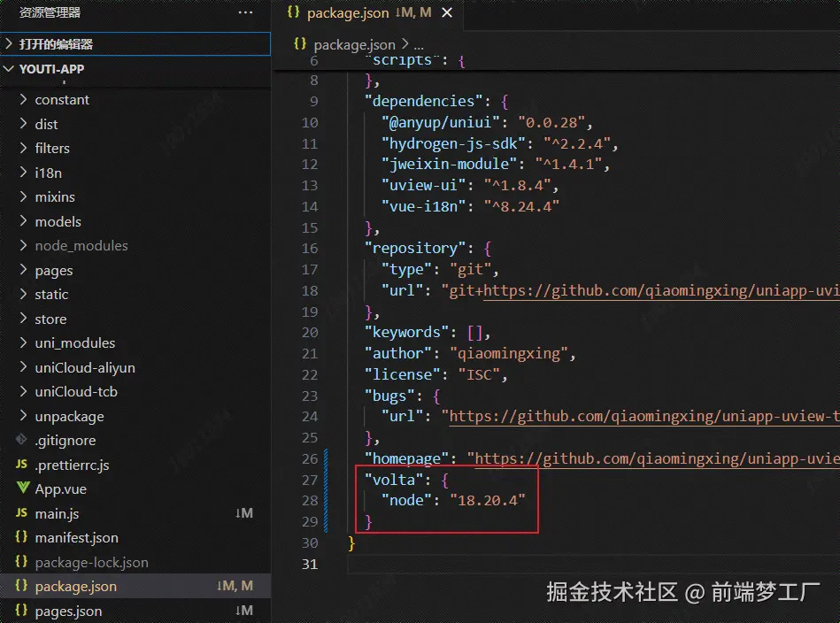Expand the 打开的编辑器 section
The height and width of the screenshot is (623, 840).
135,44
